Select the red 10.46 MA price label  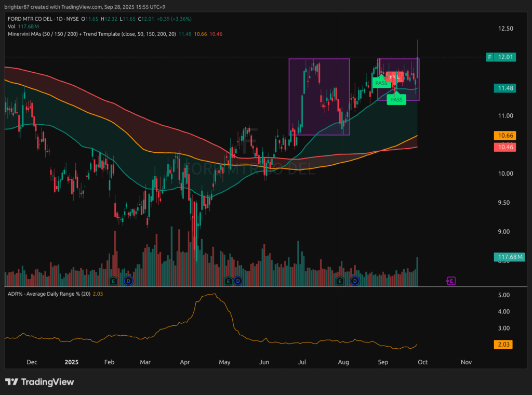(x=505, y=147)
